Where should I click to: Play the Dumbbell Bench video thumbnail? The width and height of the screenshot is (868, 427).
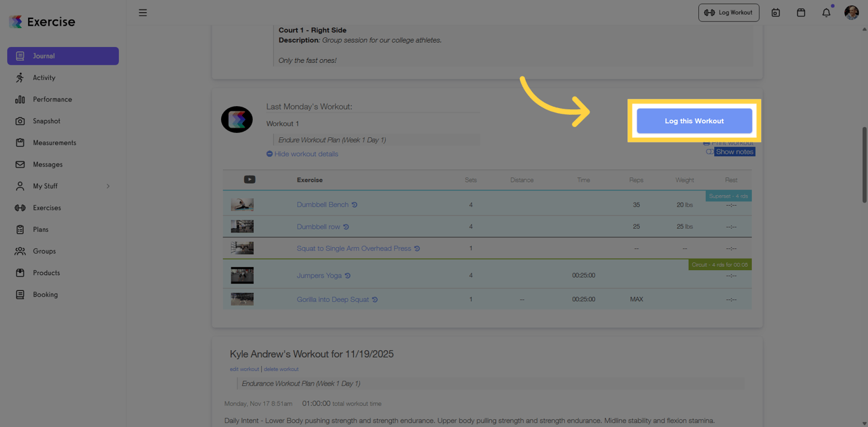tap(242, 205)
